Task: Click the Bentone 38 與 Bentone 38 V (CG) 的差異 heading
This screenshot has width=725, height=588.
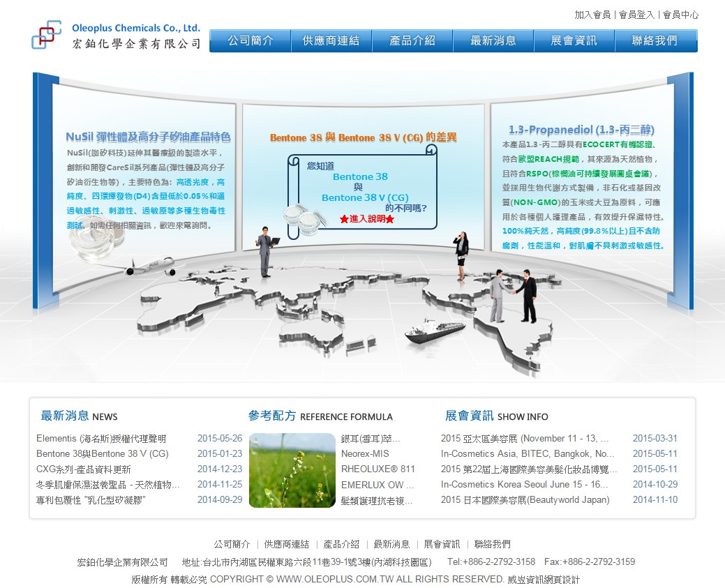Action: [363, 137]
